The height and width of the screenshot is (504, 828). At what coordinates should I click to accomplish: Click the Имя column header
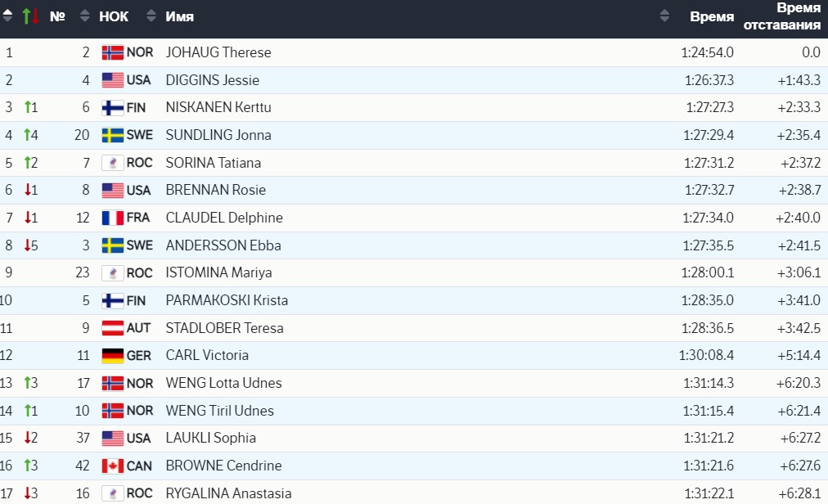[x=180, y=16]
